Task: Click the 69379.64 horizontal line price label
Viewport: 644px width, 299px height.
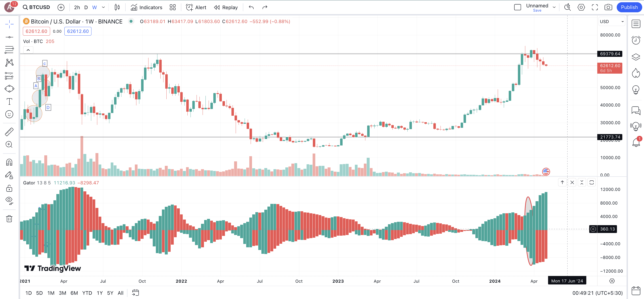Action: pyautogui.click(x=610, y=54)
